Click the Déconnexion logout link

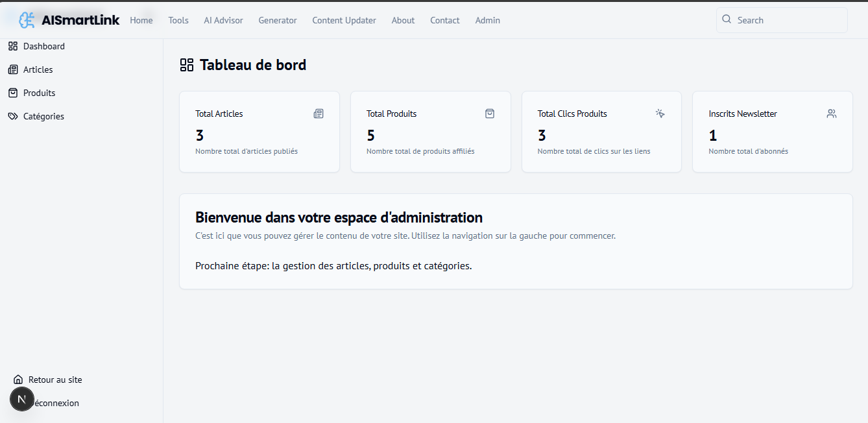[57, 403]
